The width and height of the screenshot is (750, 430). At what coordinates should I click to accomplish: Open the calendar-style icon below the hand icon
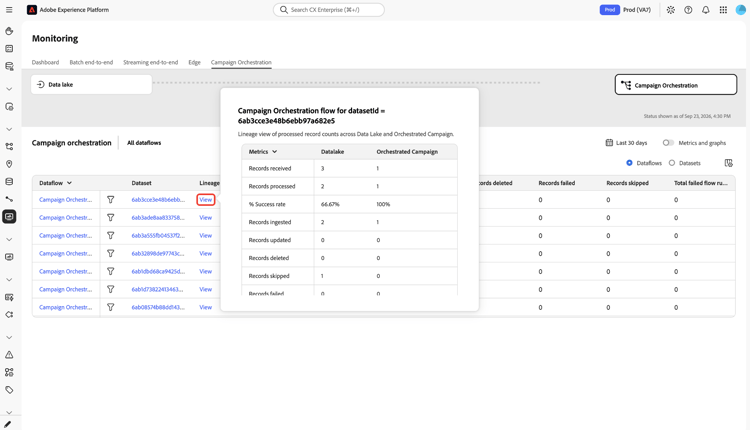(9, 49)
